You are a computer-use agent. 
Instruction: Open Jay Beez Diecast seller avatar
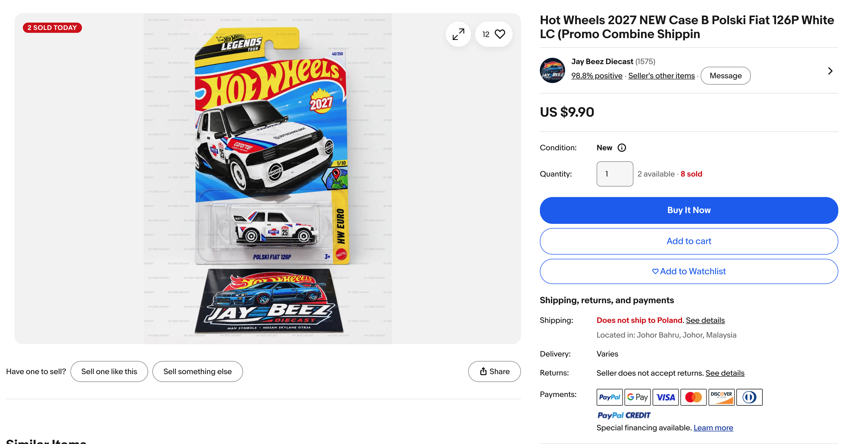point(552,70)
